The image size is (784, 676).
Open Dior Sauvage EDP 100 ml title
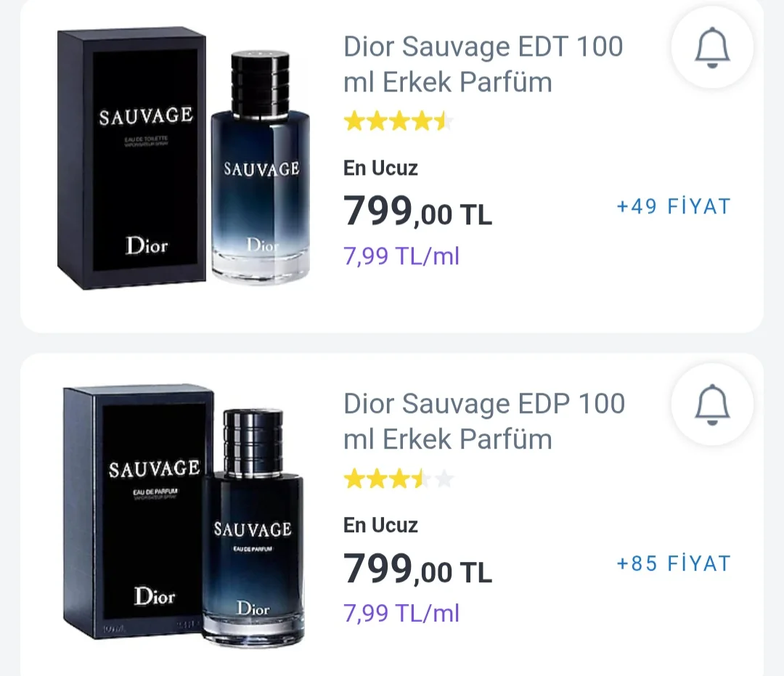click(483, 420)
